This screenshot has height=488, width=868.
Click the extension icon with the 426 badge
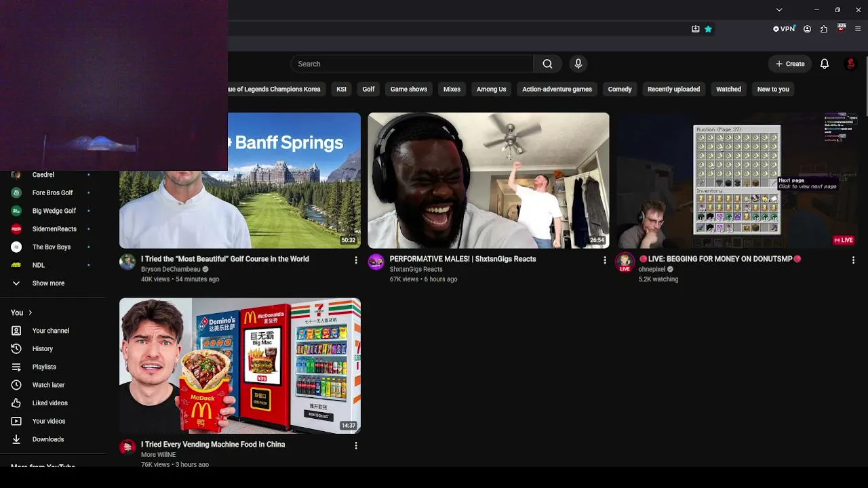tap(842, 28)
